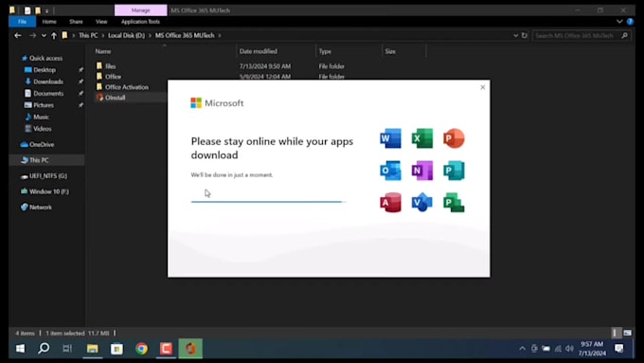Click the OneNote icon in installer
This screenshot has height=363, width=644.
[422, 171]
